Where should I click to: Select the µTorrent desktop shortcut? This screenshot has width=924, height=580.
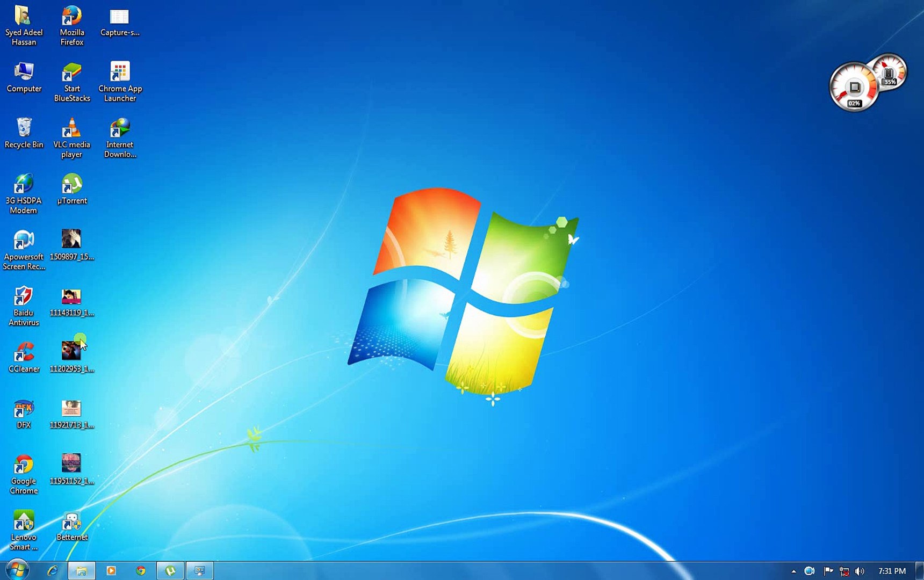[x=71, y=190]
